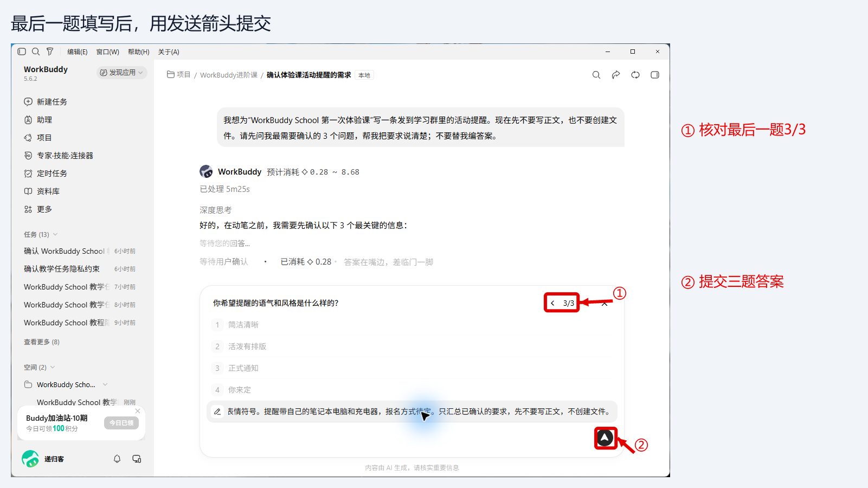
Task: Click the 预计消耗 0.28 ~ 8.68 text
Action: tap(313, 172)
